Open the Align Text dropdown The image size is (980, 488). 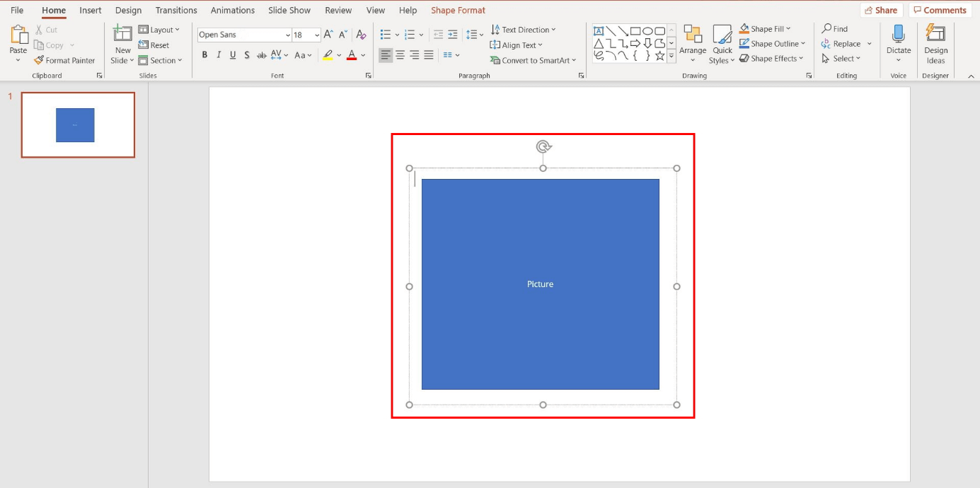(x=517, y=45)
